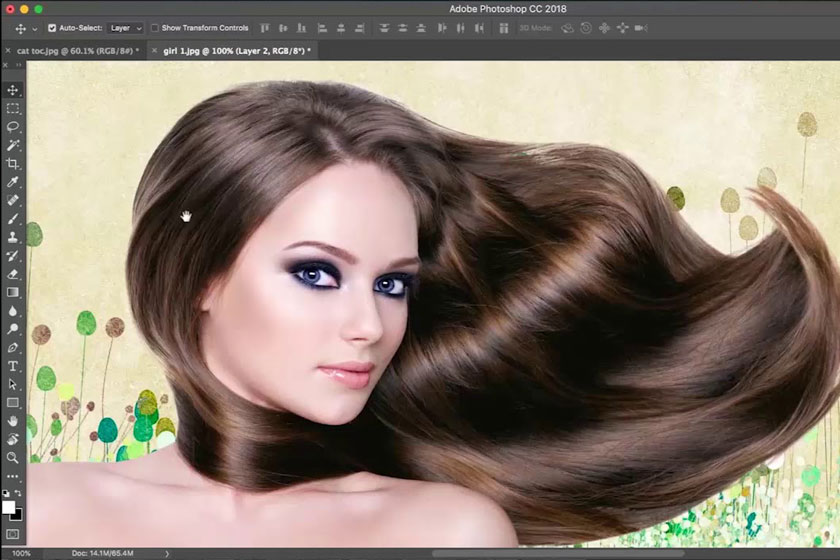
Task: Select the Healing Brush patch tool
Action: pos(13,200)
